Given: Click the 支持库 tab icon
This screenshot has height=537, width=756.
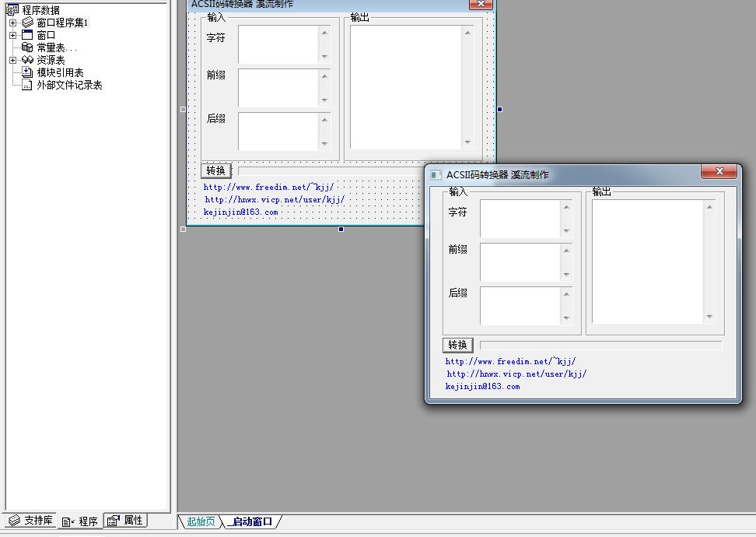Looking at the screenshot, I should pyautogui.click(x=15, y=520).
